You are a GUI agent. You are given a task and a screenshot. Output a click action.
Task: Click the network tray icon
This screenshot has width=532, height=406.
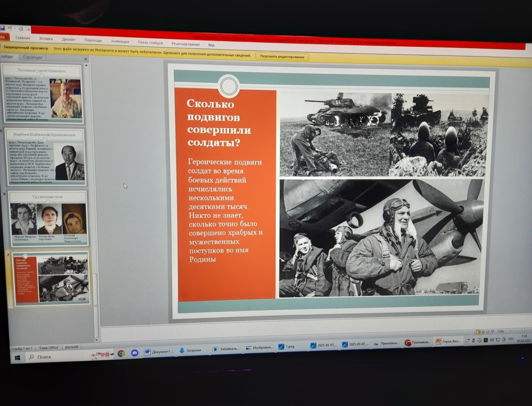[x=498, y=340]
